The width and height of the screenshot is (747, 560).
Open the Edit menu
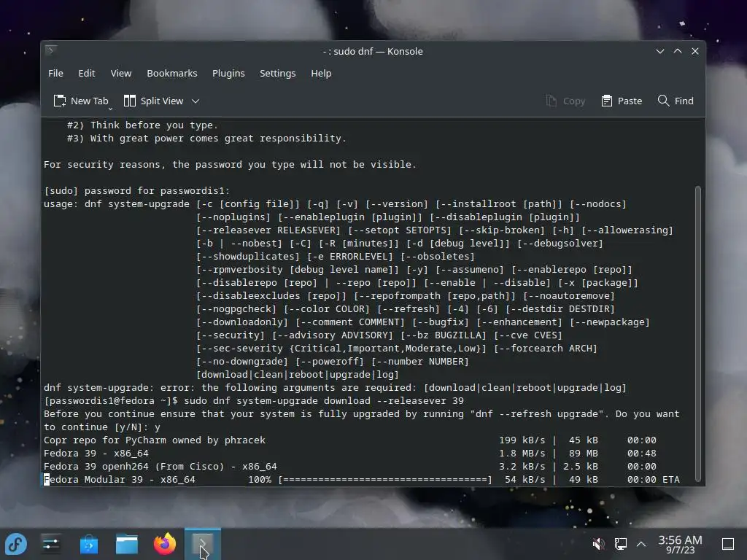(86, 74)
